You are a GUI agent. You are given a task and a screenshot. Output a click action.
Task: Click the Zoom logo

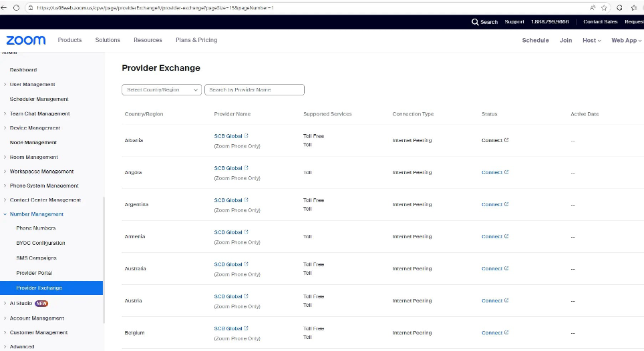pyautogui.click(x=26, y=40)
